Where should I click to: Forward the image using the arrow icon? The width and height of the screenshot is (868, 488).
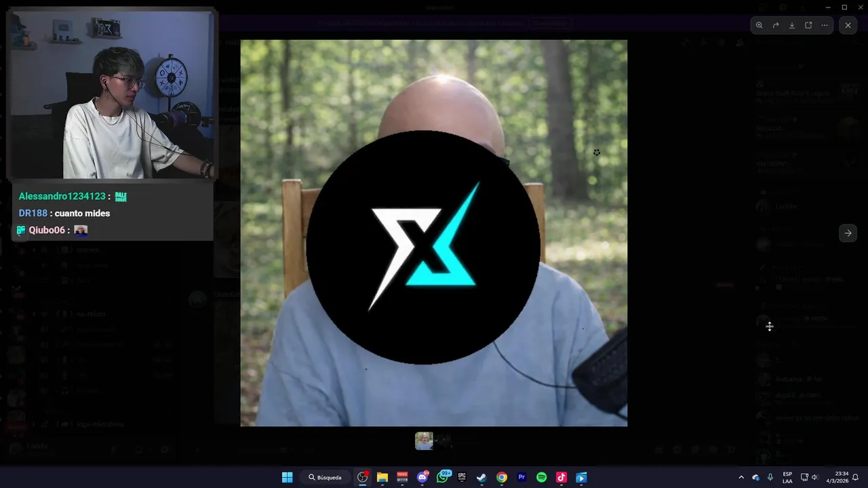[775, 25]
